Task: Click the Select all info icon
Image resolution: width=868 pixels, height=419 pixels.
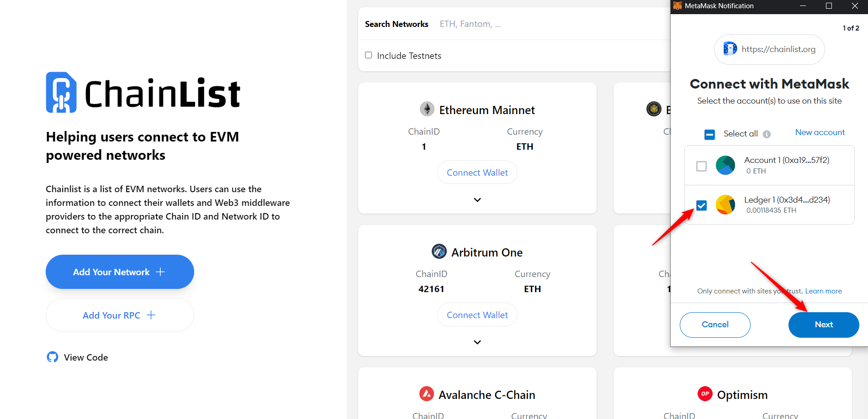Action: (767, 134)
